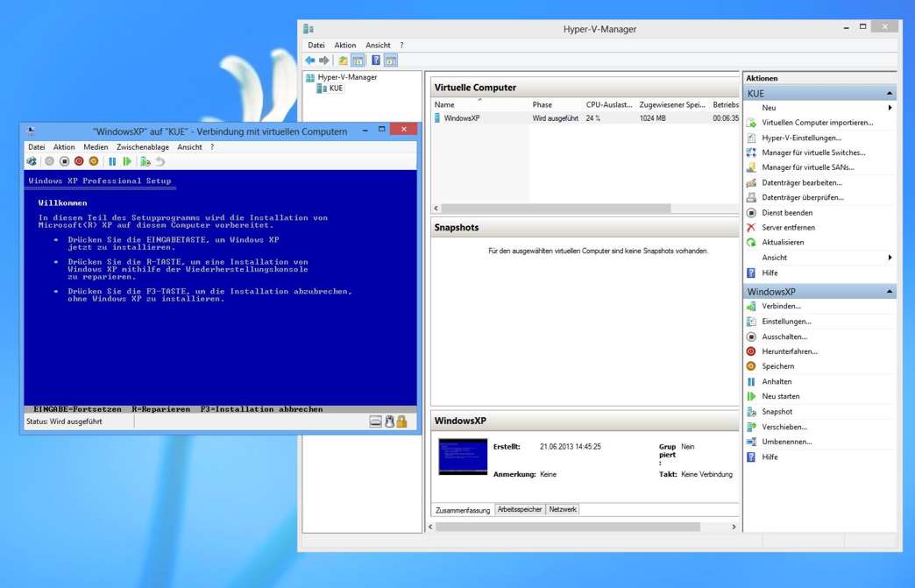Screen dimensions: 915x588
Task: Open Medien menu in VM connection window
Action: click(96, 147)
